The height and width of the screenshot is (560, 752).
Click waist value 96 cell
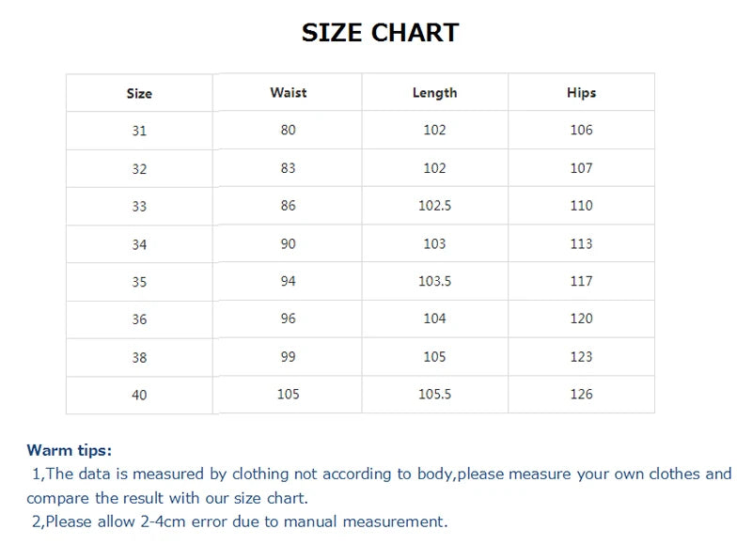point(288,319)
